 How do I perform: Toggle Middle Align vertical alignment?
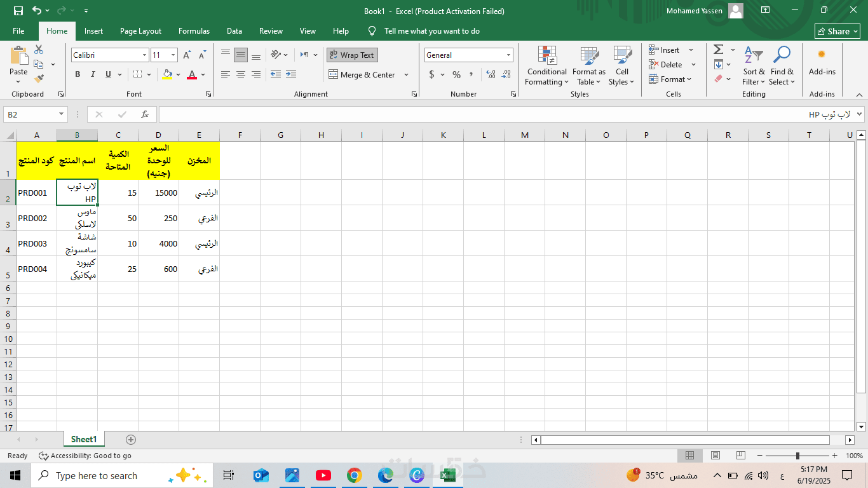click(241, 55)
